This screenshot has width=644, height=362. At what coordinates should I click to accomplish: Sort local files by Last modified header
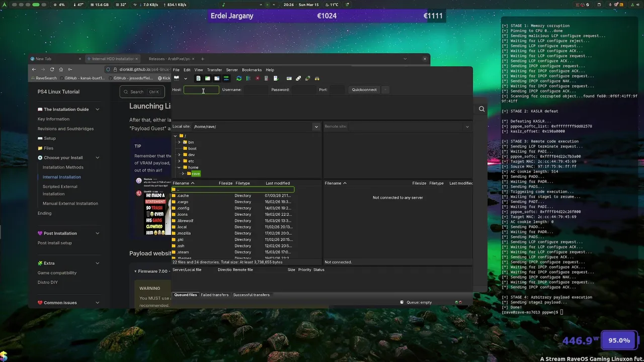point(278,183)
